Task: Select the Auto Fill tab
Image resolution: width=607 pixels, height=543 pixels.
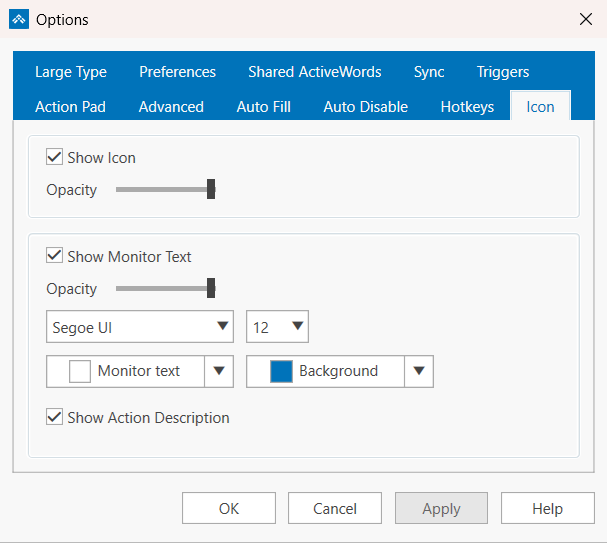Action: (x=264, y=107)
